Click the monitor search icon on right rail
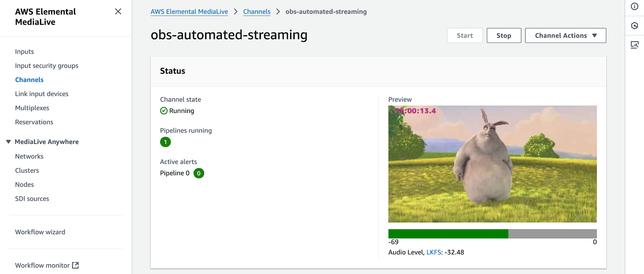The height and width of the screenshot is (274, 644). (634, 45)
